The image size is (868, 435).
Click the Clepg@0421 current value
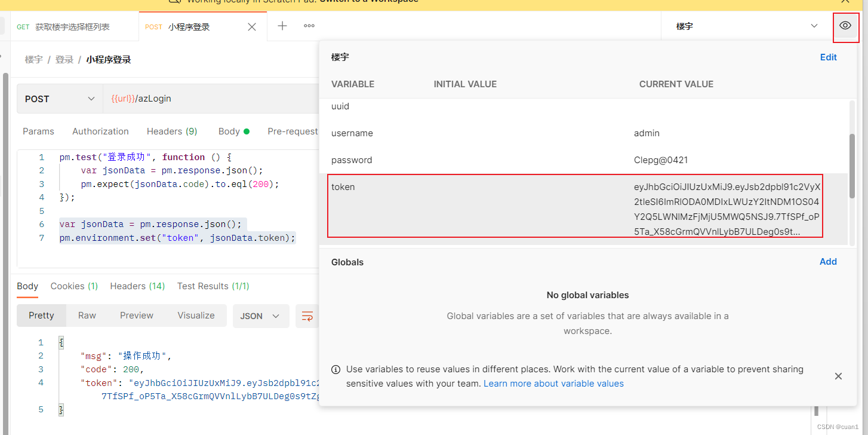pyautogui.click(x=660, y=160)
